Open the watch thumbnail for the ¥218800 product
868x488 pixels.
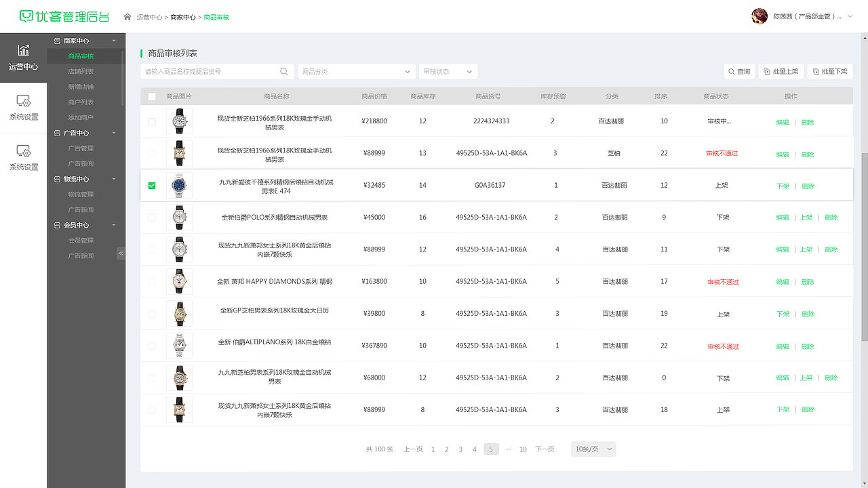pos(179,121)
